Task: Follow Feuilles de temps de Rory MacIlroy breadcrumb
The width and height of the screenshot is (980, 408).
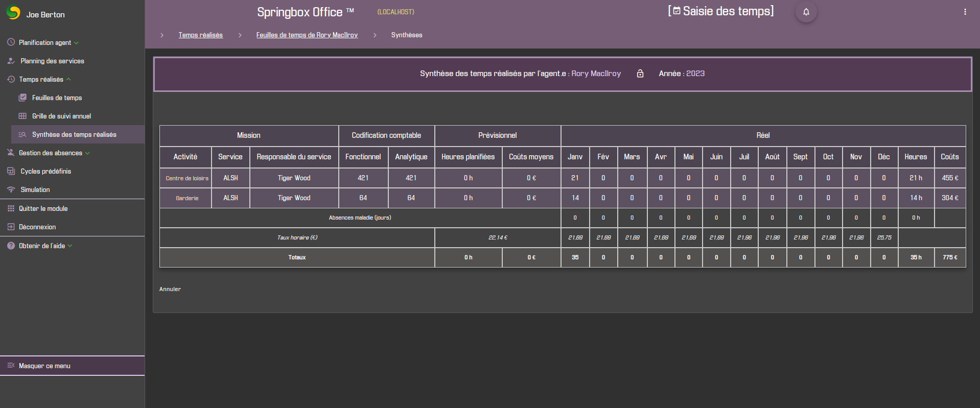Action: (x=307, y=35)
